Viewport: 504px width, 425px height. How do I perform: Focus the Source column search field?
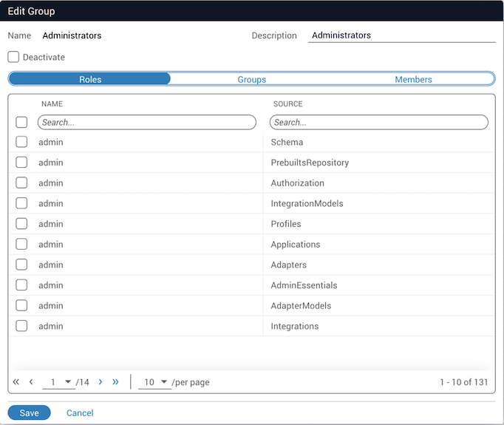click(x=378, y=122)
